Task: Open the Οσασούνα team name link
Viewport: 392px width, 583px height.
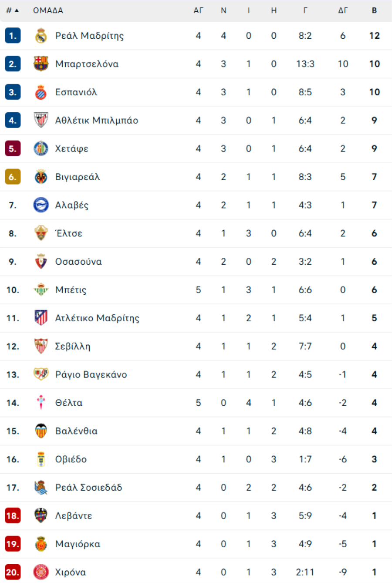Action: pos(78,262)
